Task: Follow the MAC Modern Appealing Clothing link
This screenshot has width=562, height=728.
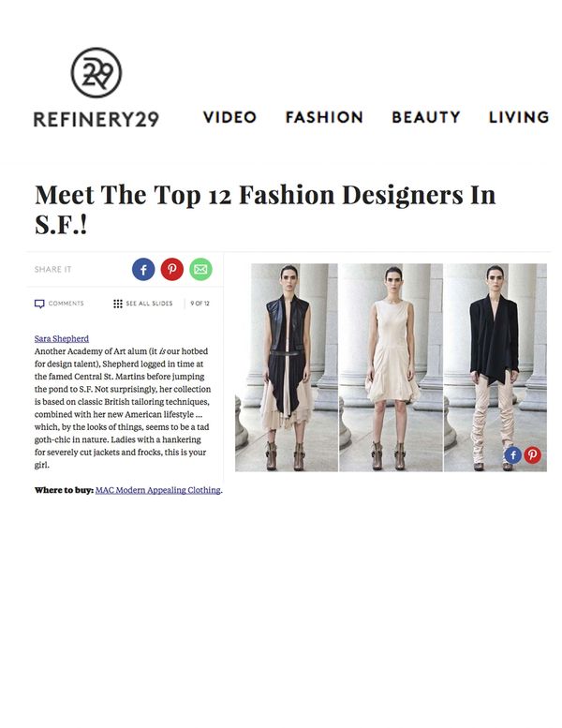Action: point(157,490)
